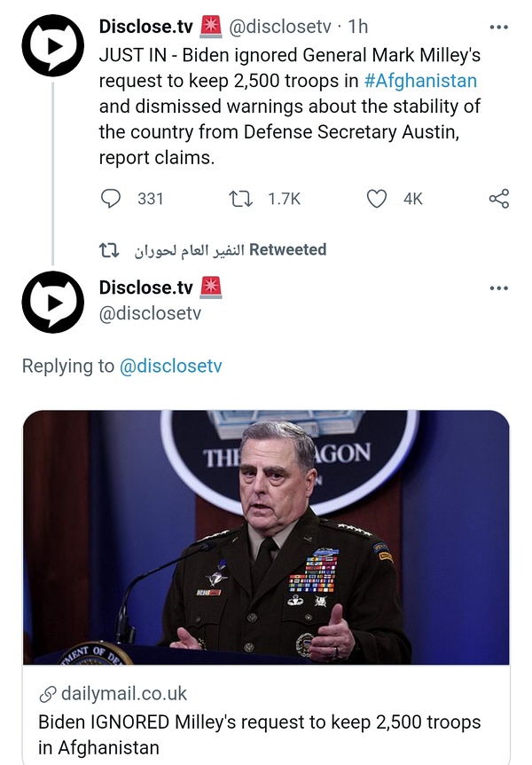Open Disclose.tv name on the first tweet
This screenshot has width=532, height=765.
(x=145, y=28)
